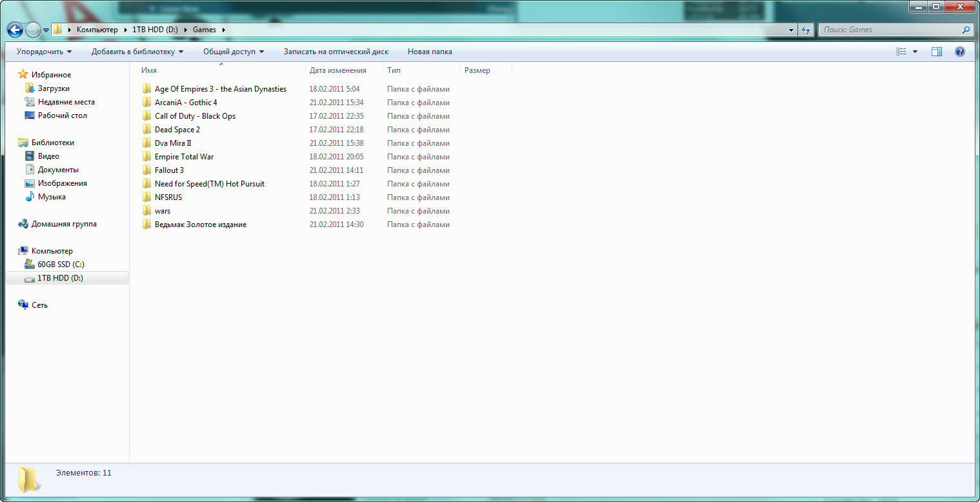Expand the arrow after Games in breadcrumb
Screen dimensions: 980x502
pyautogui.click(x=223, y=30)
